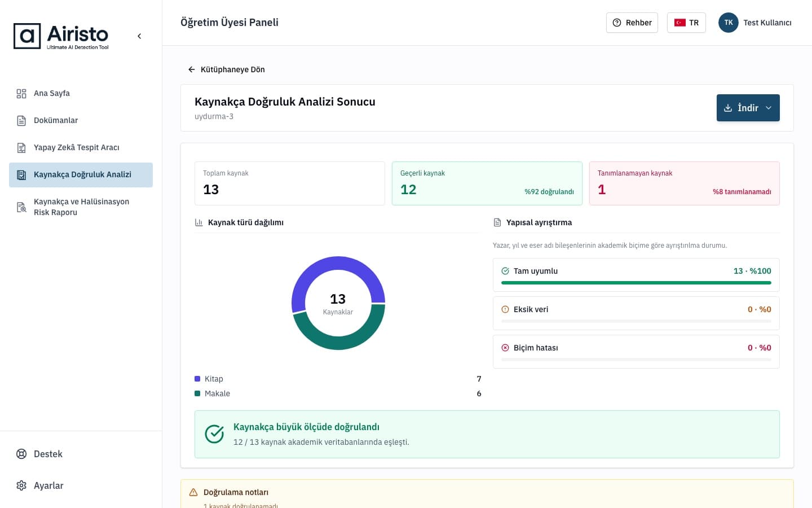This screenshot has height=508, width=812.
Task: Click the 'uydurma-3' document name
Action: (x=214, y=116)
